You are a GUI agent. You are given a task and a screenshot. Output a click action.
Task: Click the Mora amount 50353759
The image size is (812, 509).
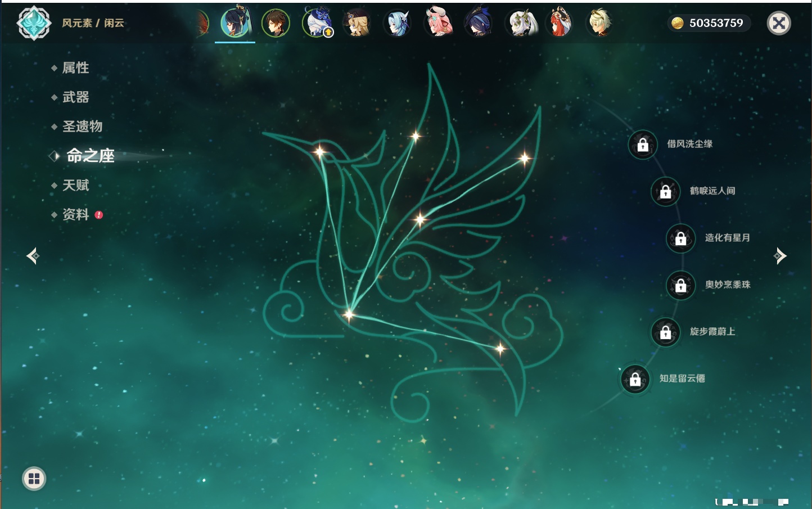(716, 23)
